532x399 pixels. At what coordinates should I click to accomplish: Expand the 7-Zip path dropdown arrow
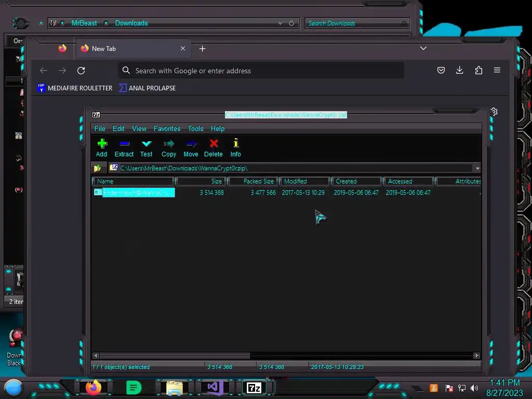[x=477, y=168]
